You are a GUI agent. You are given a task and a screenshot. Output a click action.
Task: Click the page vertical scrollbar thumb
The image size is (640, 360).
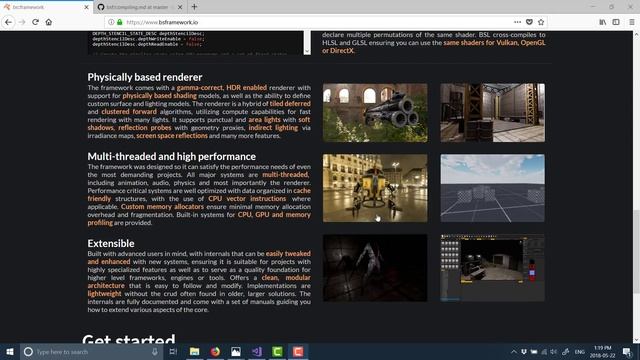point(636,253)
